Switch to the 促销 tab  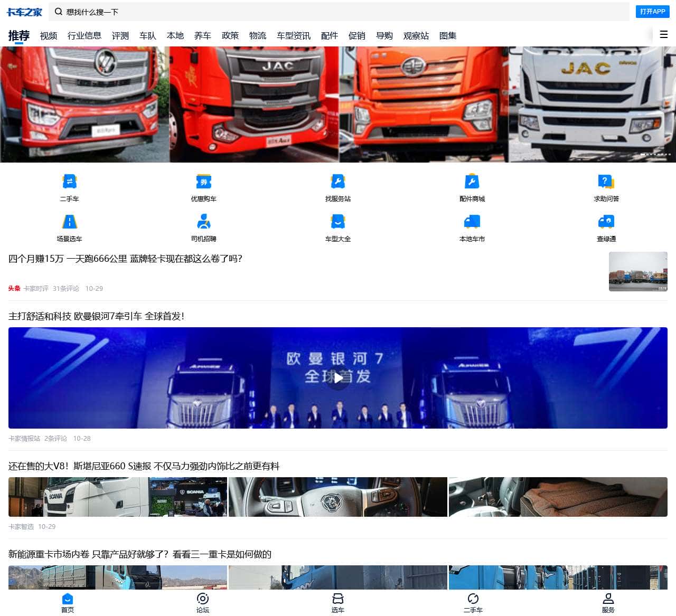[357, 35]
